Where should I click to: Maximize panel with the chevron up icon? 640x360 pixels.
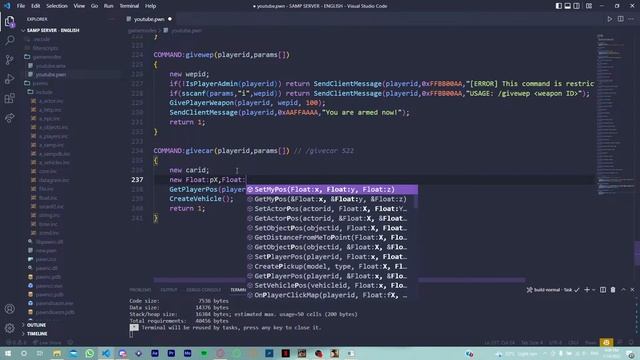623,289
